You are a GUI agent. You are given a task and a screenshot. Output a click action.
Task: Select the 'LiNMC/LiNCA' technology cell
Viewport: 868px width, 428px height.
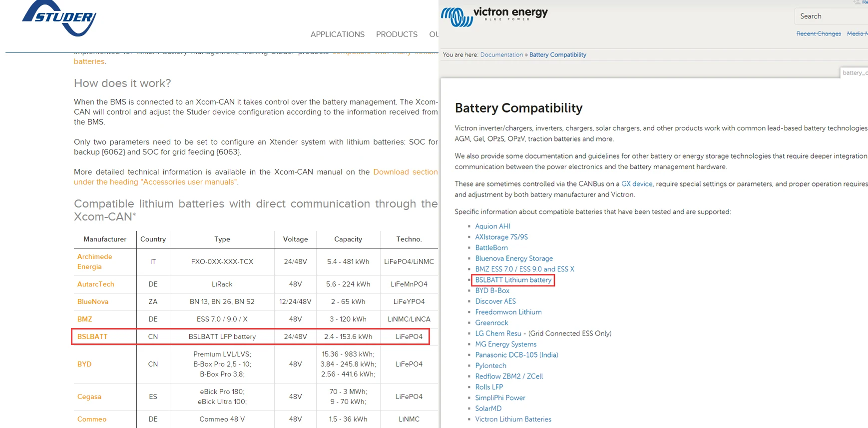pos(409,319)
